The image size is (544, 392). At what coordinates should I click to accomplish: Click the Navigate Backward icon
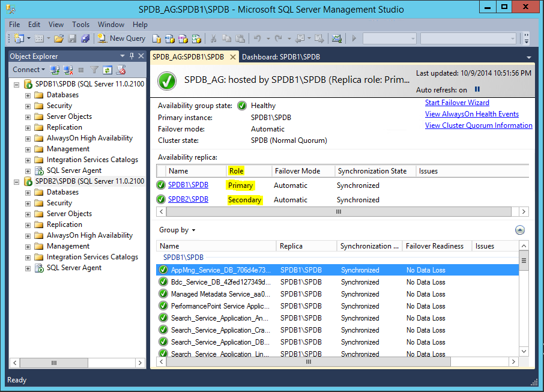[x=300, y=38]
